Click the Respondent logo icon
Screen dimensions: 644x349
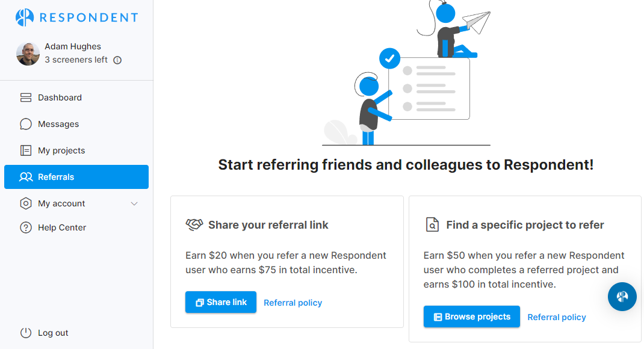tap(25, 17)
